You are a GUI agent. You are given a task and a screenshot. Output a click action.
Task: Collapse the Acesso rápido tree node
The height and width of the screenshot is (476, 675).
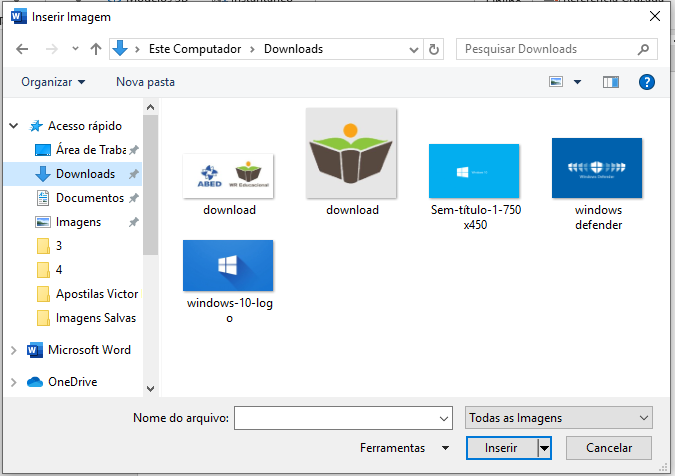coord(14,126)
